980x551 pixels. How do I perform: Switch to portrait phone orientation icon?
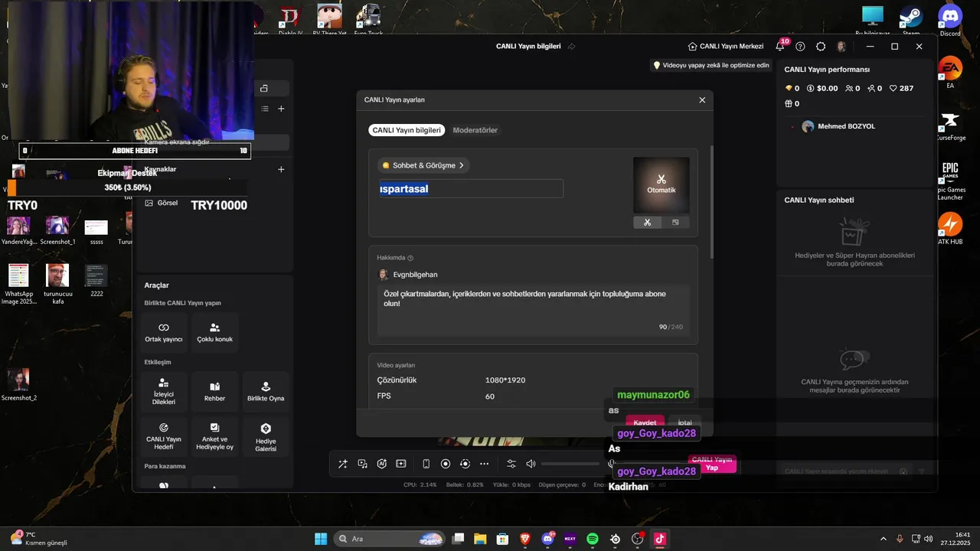coord(426,464)
